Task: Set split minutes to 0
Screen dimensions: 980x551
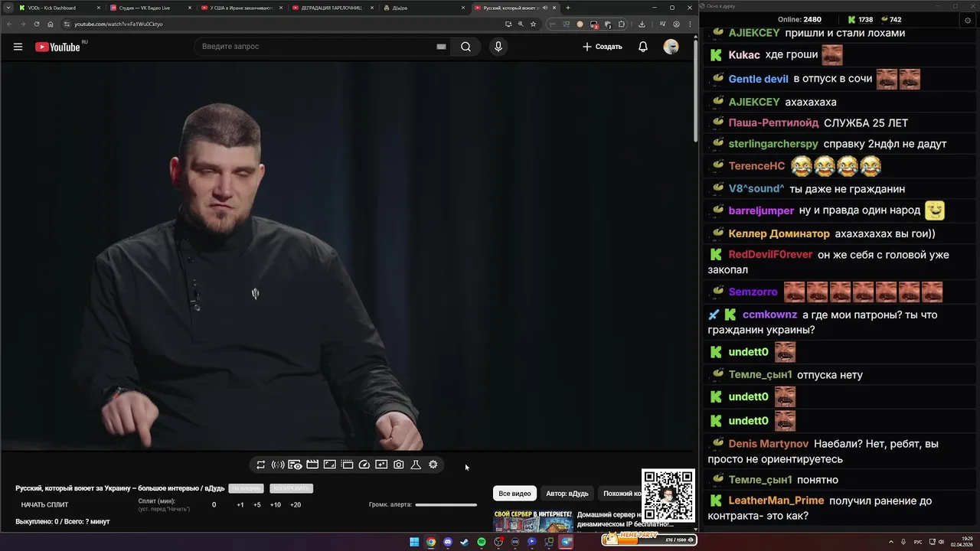Action: click(214, 505)
